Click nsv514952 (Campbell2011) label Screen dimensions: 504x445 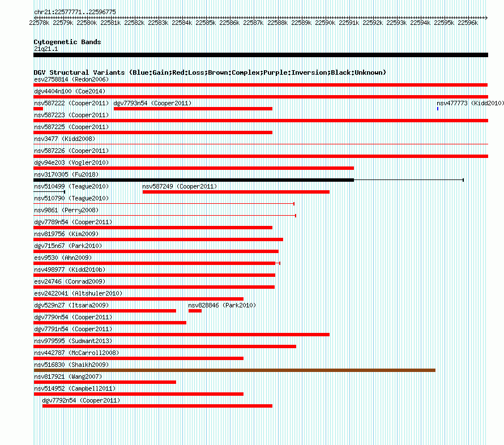pos(75,388)
